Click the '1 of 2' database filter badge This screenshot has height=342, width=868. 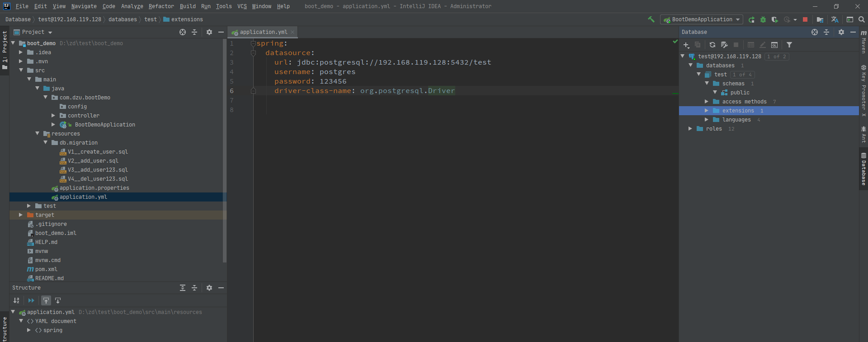coord(776,56)
